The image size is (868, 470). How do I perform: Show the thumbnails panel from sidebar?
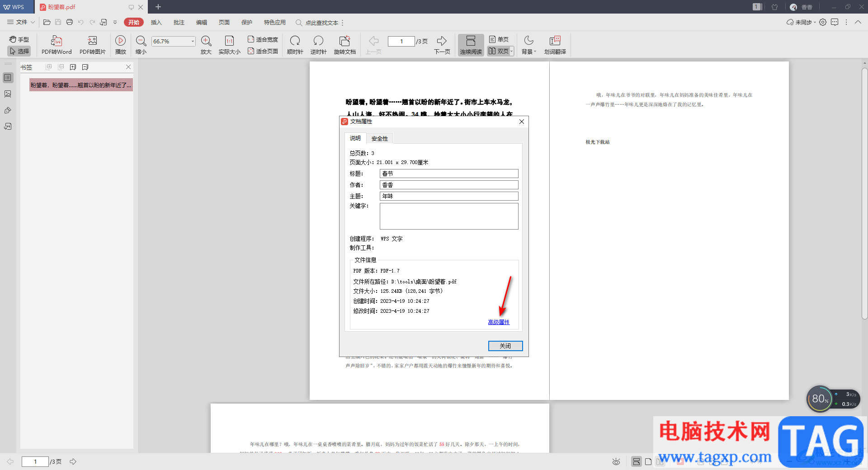(x=8, y=94)
